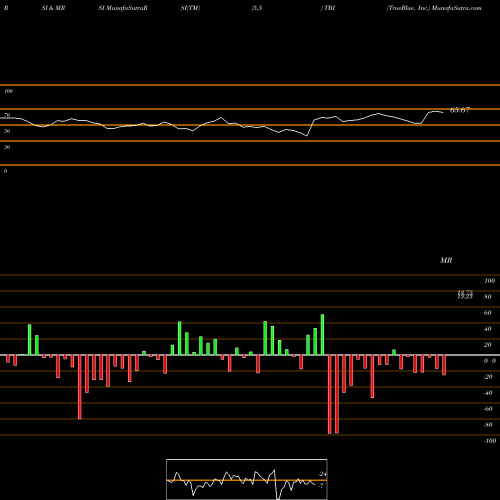The height and width of the screenshot is (500, 500).
Task: Click the RSI line's lowest dip
Action: point(307,136)
